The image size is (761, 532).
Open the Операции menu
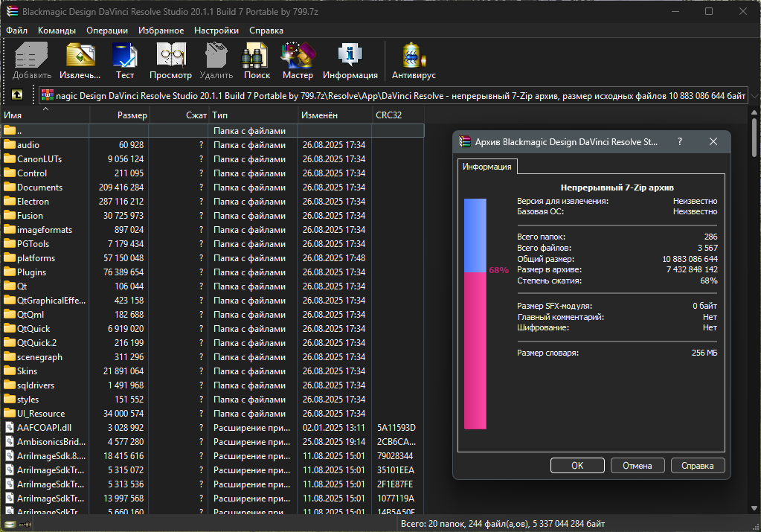tap(107, 30)
